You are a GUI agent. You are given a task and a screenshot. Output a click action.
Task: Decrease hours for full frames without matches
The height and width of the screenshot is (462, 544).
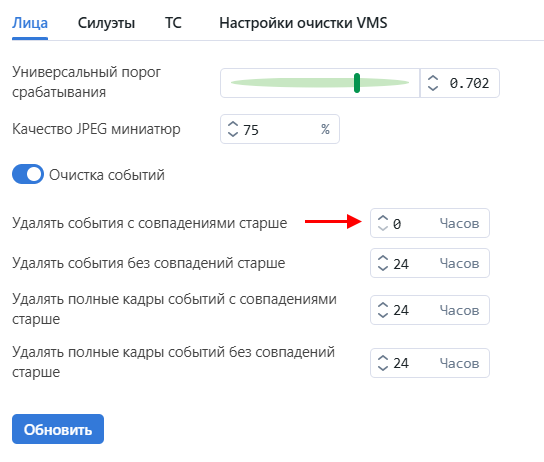point(383,367)
